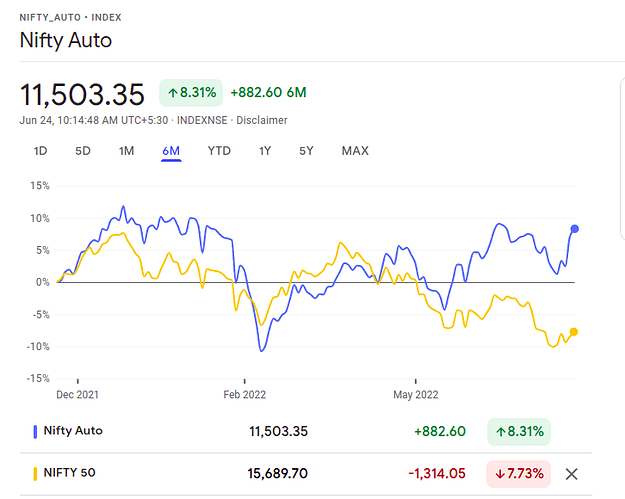Image resolution: width=625 pixels, height=499 pixels.
Task: Click the NIFTY 50 legend row name
Action: point(69,473)
